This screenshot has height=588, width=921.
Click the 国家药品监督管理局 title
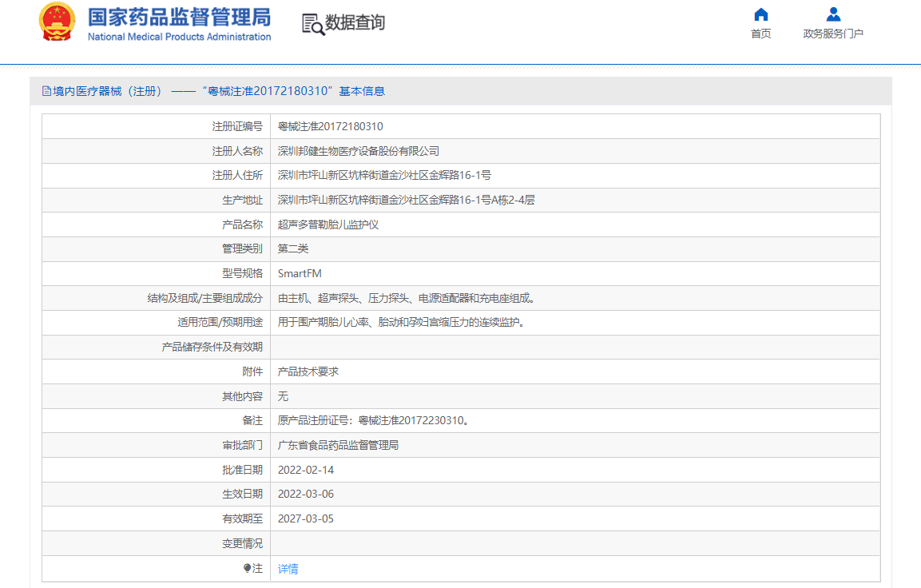(179, 17)
